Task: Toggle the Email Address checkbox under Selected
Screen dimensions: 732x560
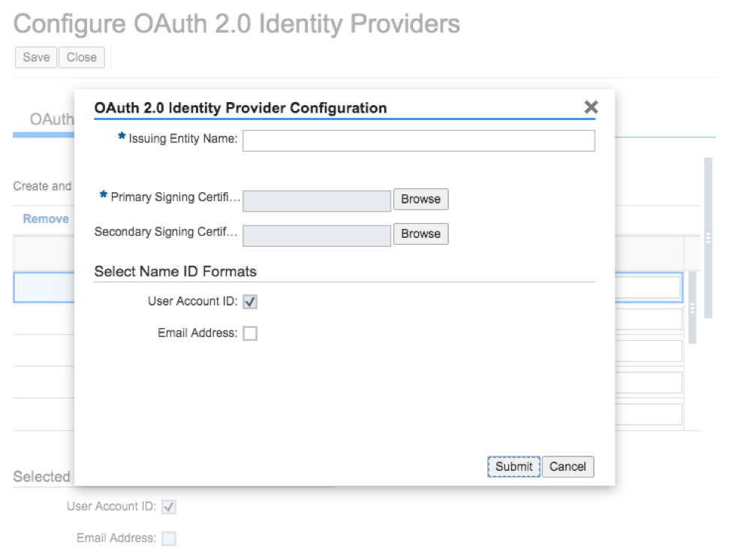Action: tap(169, 538)
